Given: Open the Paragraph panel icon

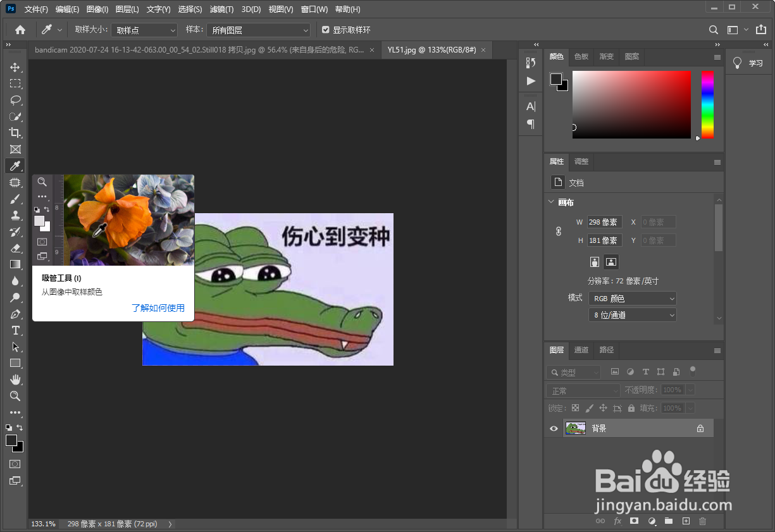Looking at the screenshot, I should (x=531, y=124).
